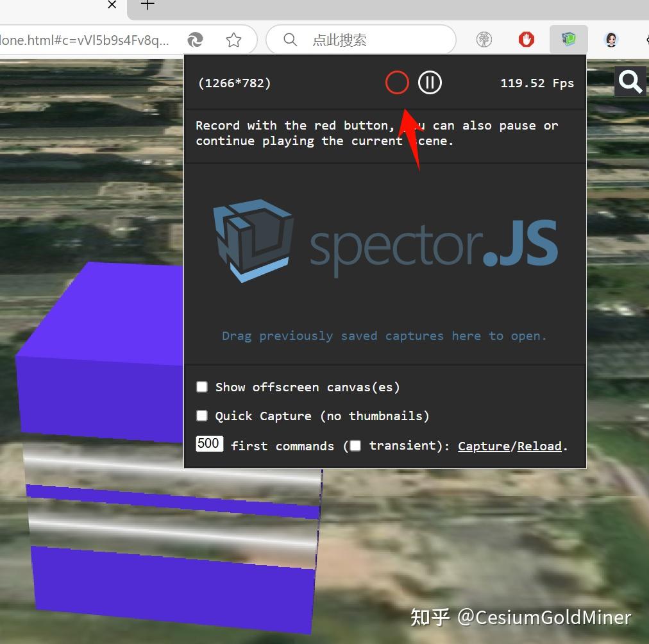The width and height of the screenshot is (649, 644).
Task: Enable Quick Capture (no thumbnails)
Action: coord(202,416)
